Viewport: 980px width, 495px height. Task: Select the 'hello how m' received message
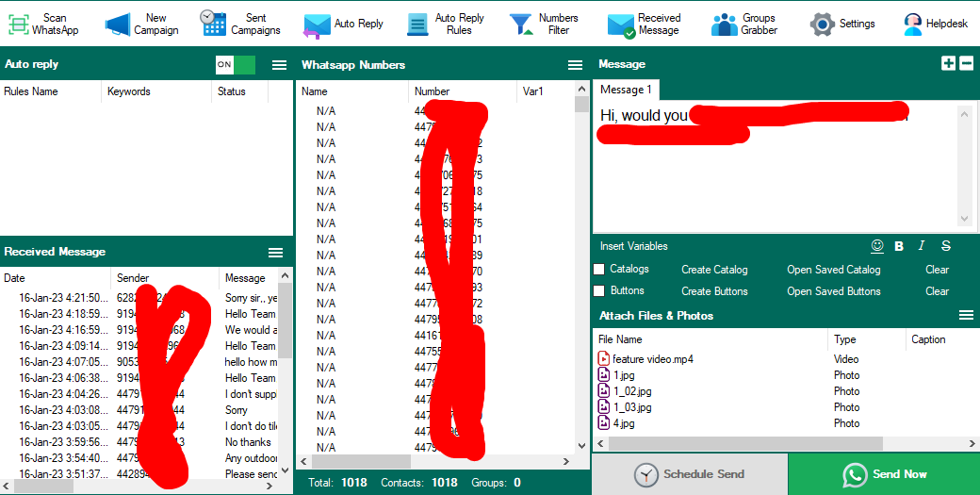[139, 362]
